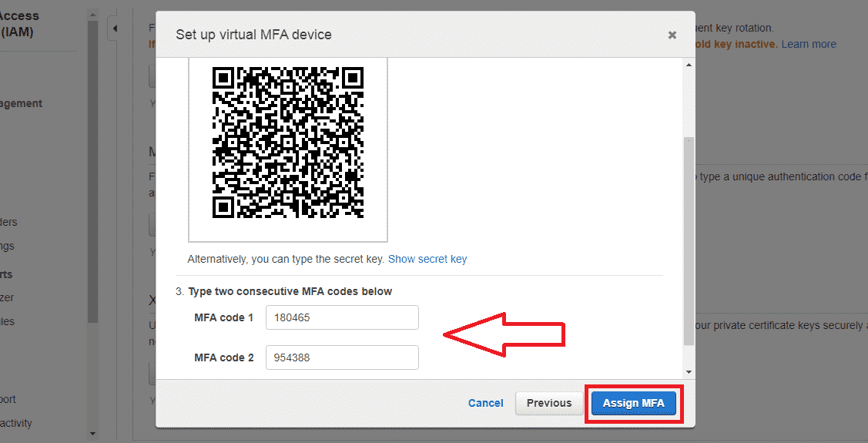The height and width of the screenshot is (443, 868).
Task: Click dialog scrollbar up arrow
Action: (x=689, y=65)
